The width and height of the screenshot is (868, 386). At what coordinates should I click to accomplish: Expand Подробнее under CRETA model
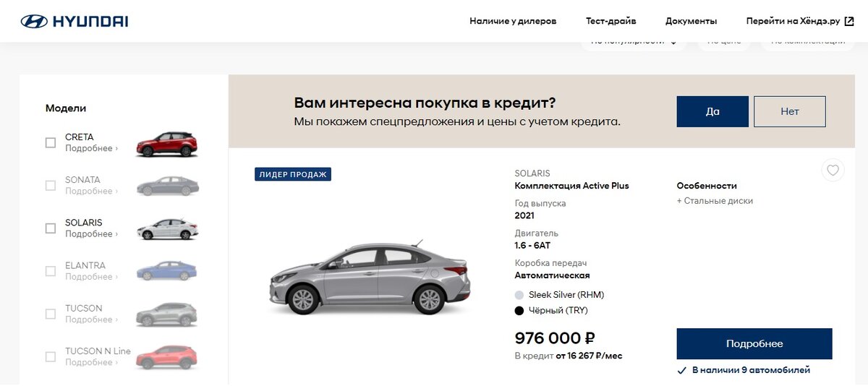point(91,148)
